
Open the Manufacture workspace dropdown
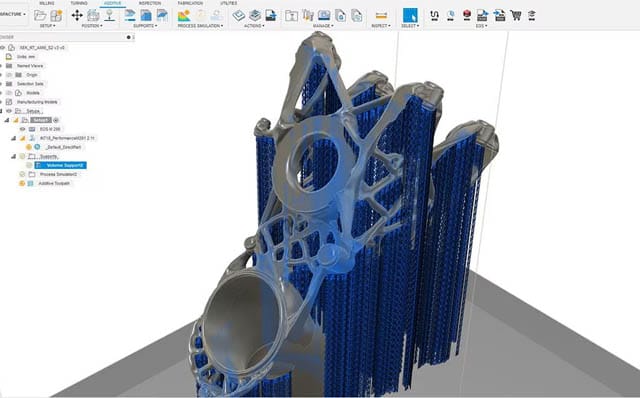coord(13,14)
